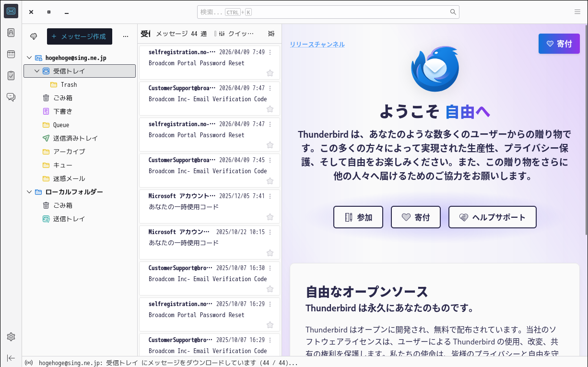Click the 参加 button
The image size is (588, 367).
click(358, 217)
